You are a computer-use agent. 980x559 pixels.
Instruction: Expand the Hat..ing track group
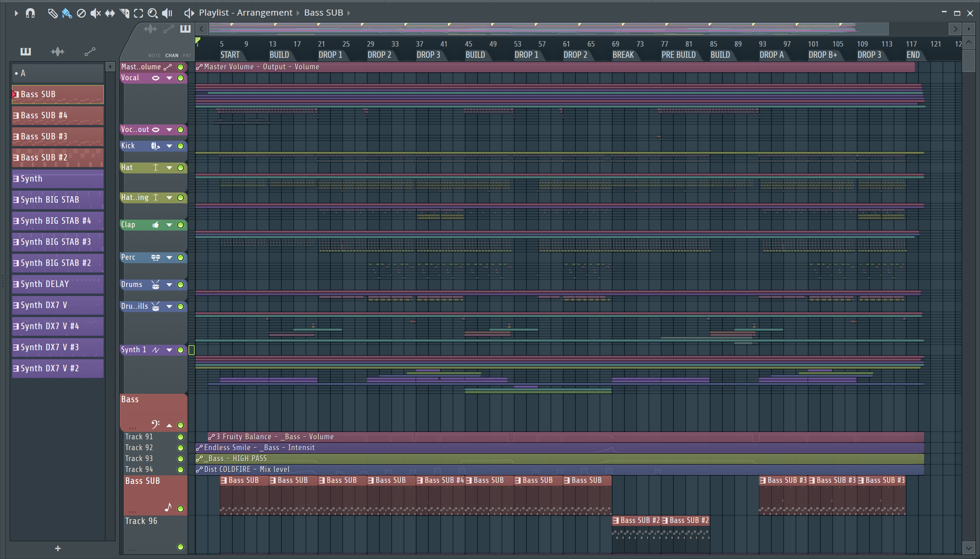point(169,198)
